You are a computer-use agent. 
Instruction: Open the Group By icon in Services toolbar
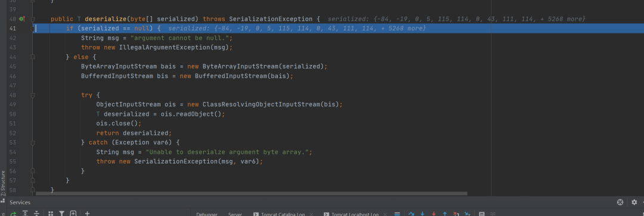click(51, 214)
